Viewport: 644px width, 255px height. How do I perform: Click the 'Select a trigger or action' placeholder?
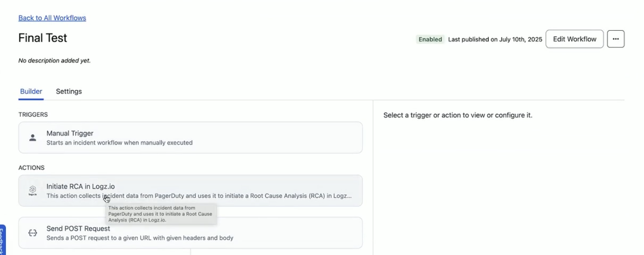pos(458,115)
